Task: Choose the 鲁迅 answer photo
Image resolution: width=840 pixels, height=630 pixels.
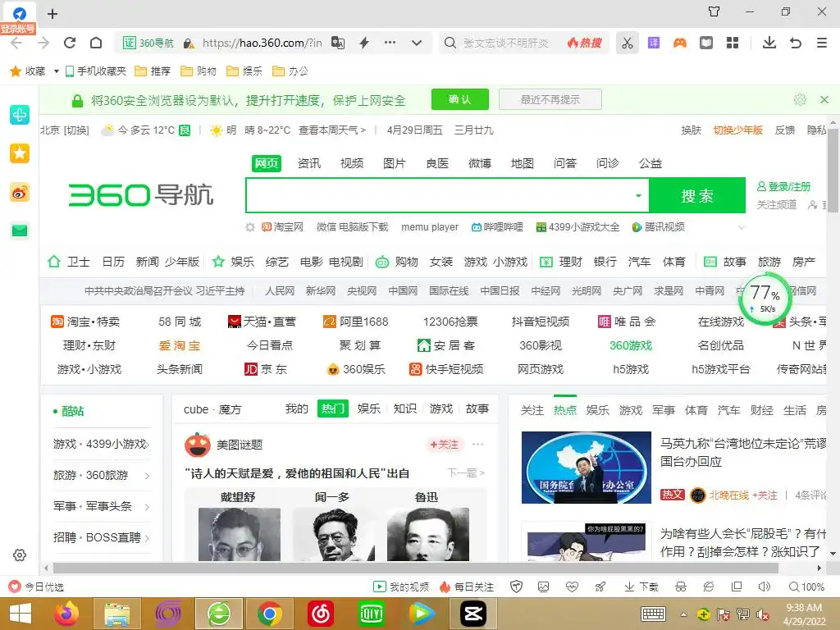Action: point(428,534)
